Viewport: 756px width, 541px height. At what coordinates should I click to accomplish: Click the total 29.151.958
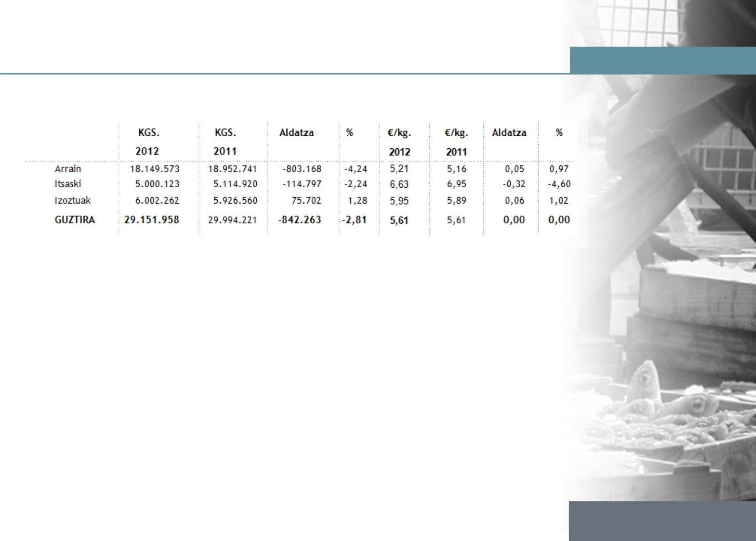pyautogui.click(x=152, y=220)
